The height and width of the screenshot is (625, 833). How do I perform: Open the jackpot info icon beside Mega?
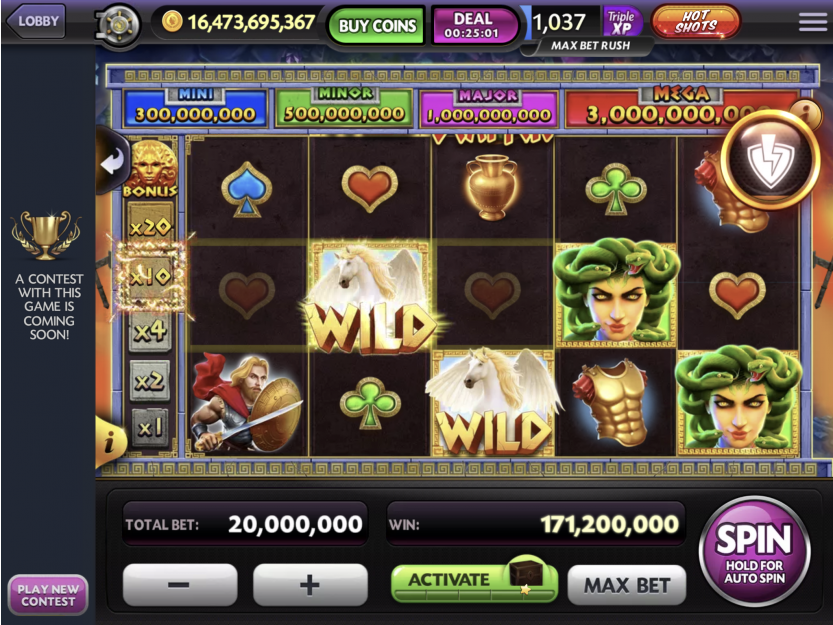(x=806, y=111)
